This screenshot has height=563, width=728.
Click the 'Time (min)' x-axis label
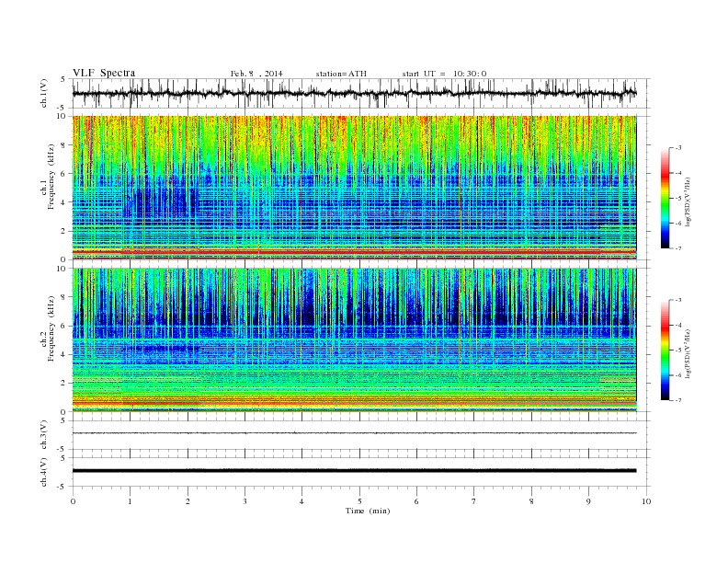tap(368, 511)
